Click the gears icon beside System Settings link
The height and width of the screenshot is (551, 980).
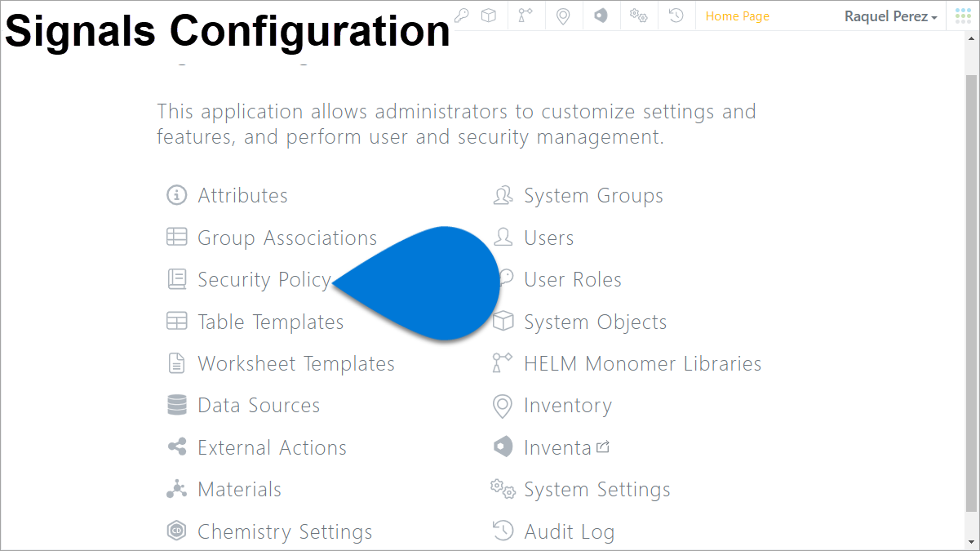tap(503, 489)
